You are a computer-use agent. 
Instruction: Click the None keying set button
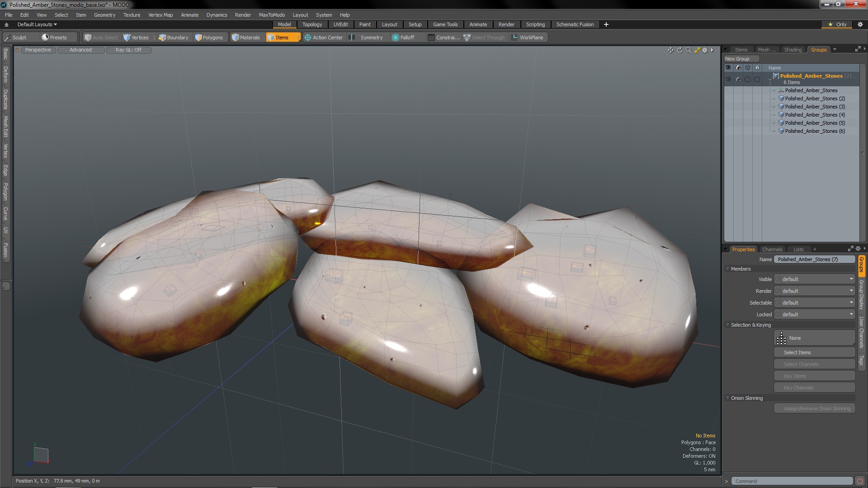814,338
